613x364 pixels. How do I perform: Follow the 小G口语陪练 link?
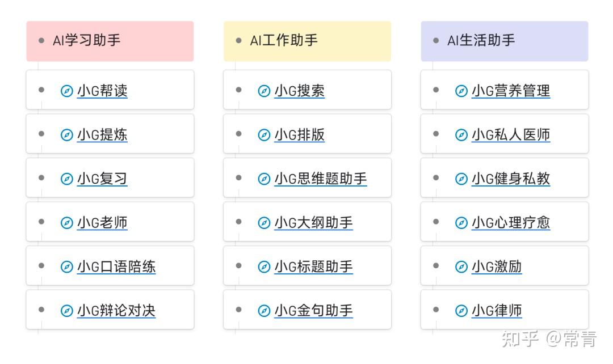pos(116,266)
